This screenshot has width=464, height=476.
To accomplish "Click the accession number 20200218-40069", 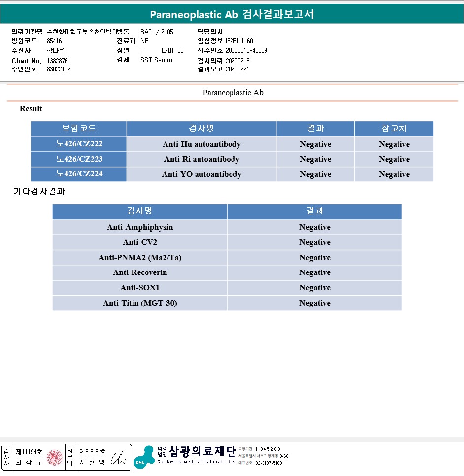I will pos(246,50).
